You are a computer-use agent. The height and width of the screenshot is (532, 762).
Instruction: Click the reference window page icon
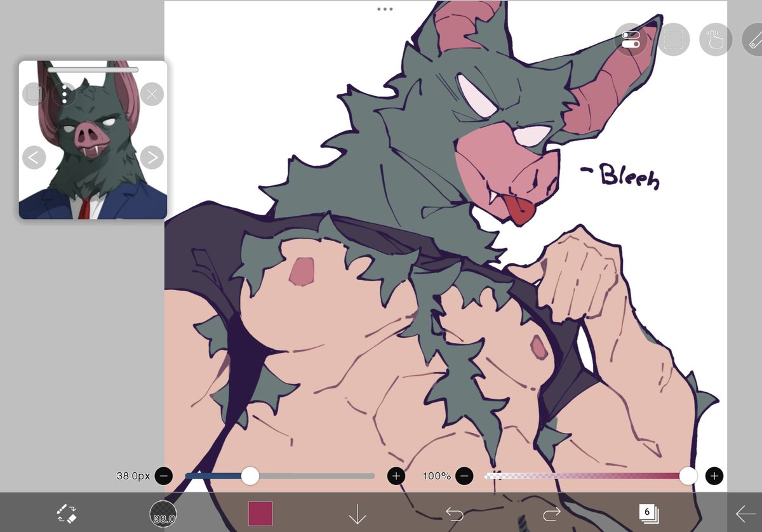click(x=34, y=95)
